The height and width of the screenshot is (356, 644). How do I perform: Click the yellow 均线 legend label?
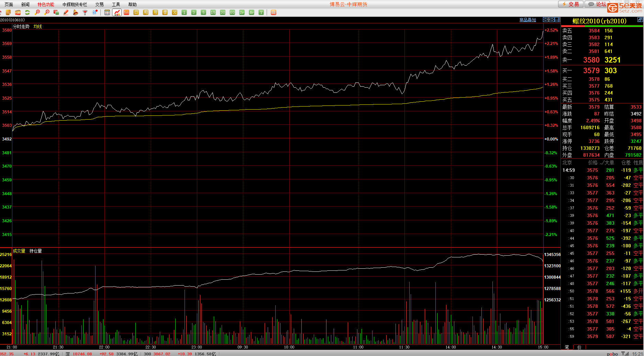pos(38,26)
